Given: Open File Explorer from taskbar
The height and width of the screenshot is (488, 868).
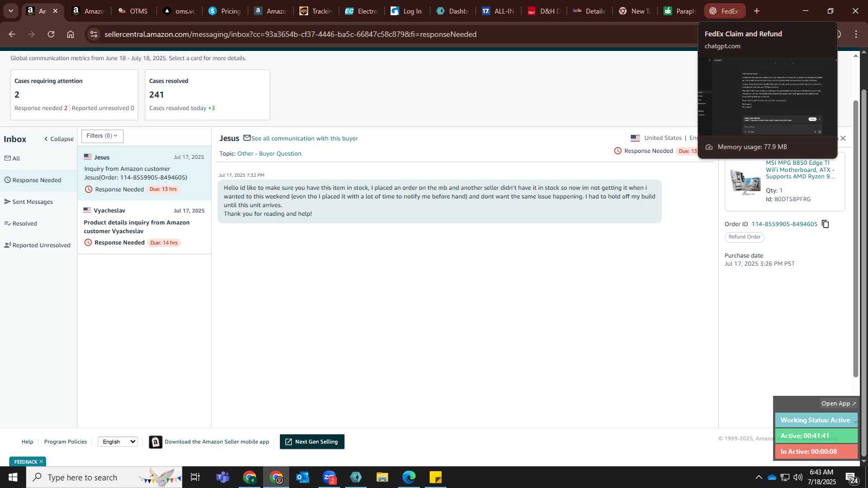Looking at the screenshot, I should click(x=382, y=477).
